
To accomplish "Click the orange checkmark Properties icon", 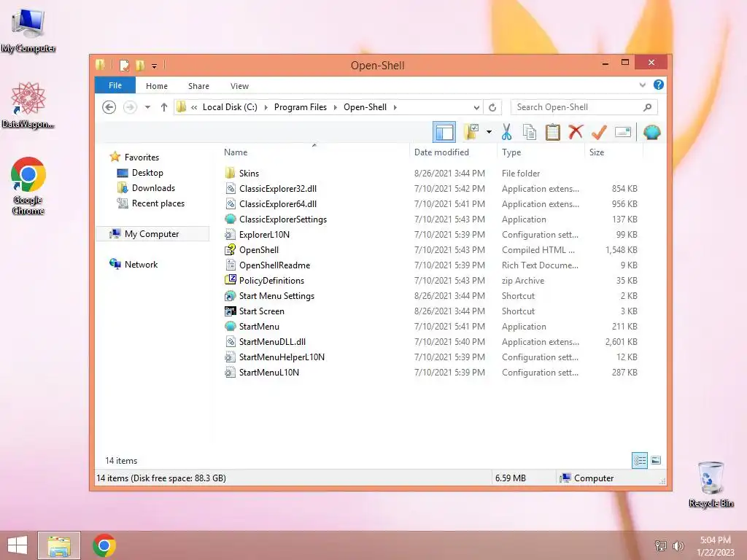I will (599, 132).
